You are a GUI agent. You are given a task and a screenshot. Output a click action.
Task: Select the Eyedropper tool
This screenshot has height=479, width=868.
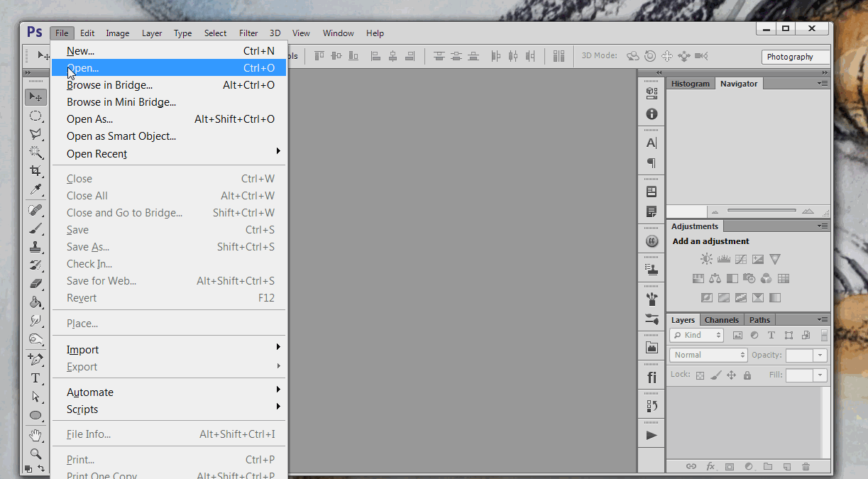[35, 189]
